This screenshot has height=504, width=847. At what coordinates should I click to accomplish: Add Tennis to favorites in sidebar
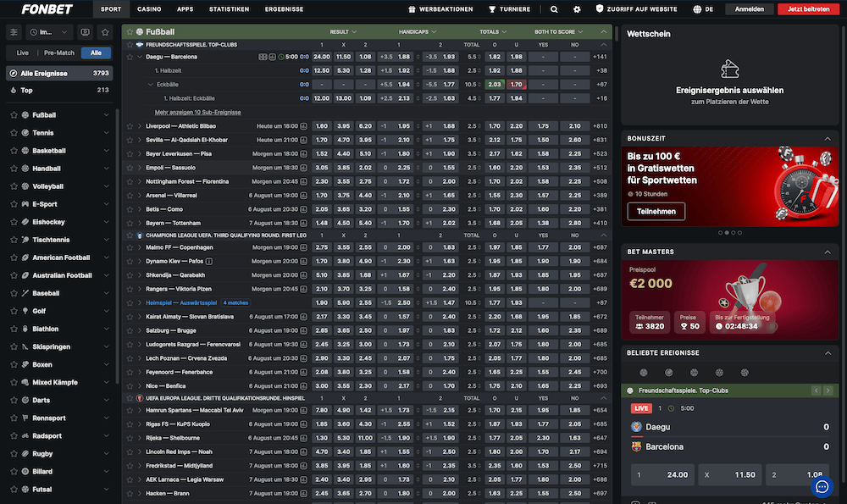click(14, 133)
